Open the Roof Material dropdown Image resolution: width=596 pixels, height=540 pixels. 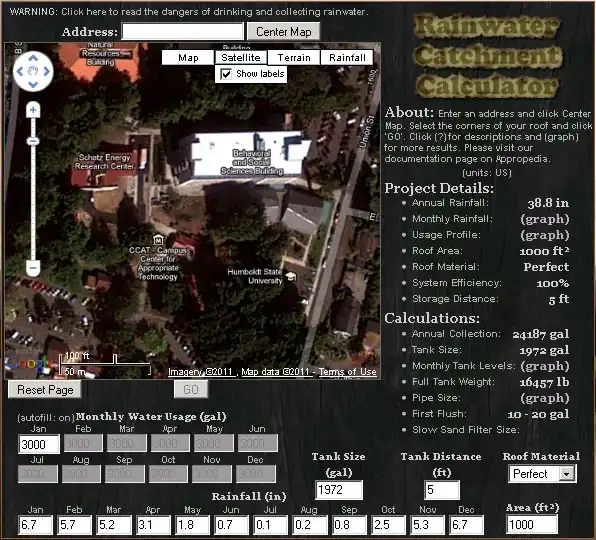click(x=542, y=474)
